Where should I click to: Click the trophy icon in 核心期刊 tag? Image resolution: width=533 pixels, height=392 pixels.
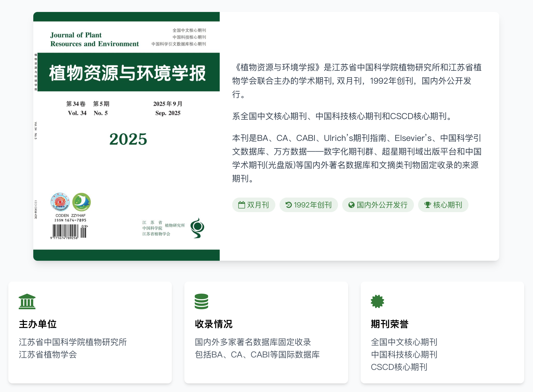[x=427, y=205]
